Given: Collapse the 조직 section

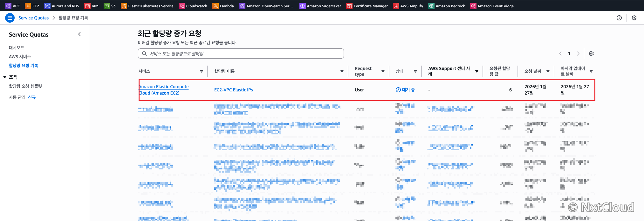Looking at the screenshot, I should 5,77.
